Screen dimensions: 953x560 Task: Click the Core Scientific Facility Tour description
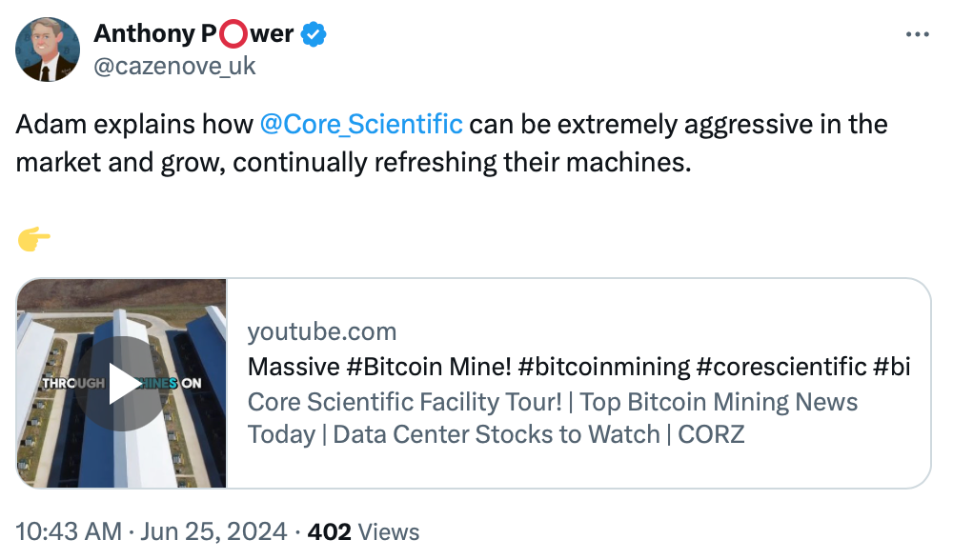point(552,418)
